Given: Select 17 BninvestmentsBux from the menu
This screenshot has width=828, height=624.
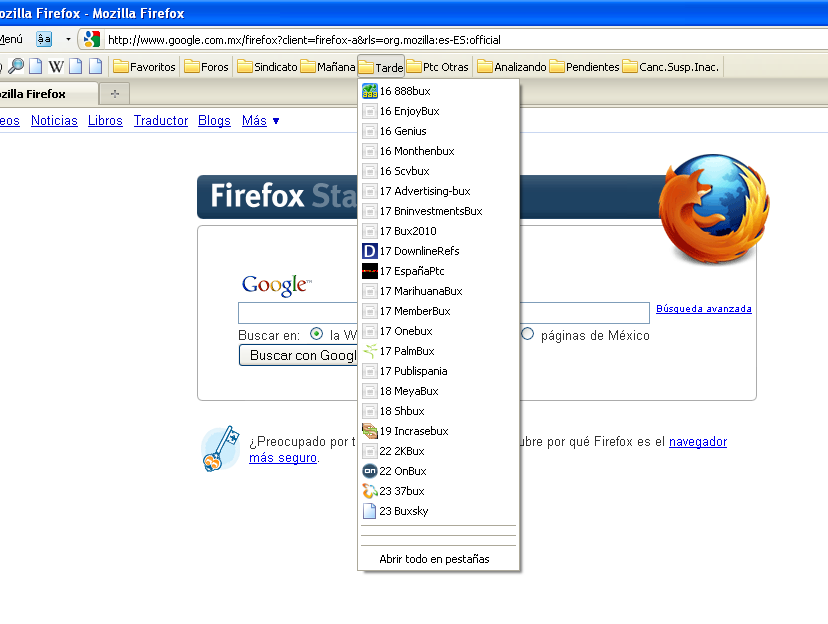Looking at the screenshot, I should pos(438,211).
